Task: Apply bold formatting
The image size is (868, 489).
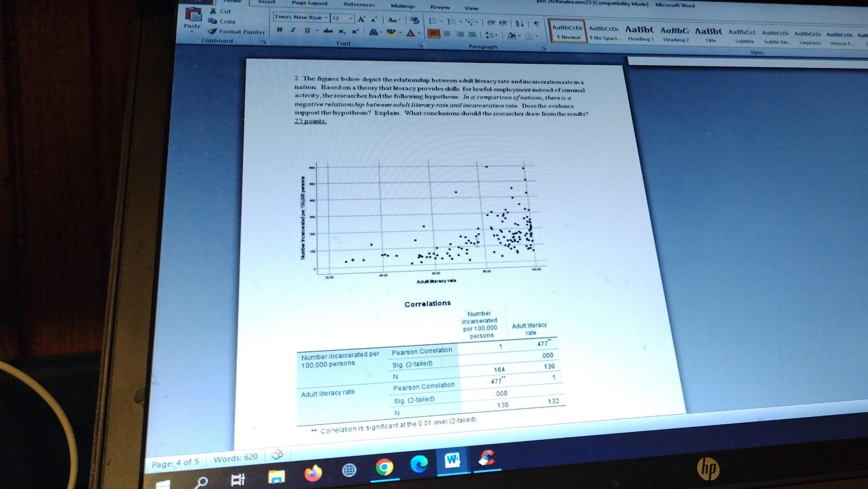Action: (279, 29)
